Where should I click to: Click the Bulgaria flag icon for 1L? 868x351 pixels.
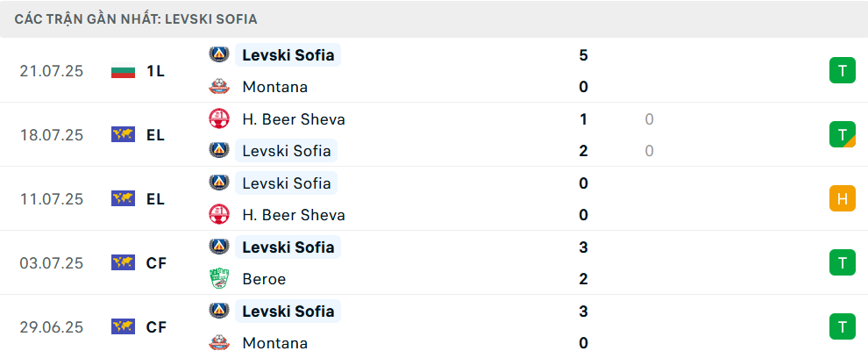123,71
